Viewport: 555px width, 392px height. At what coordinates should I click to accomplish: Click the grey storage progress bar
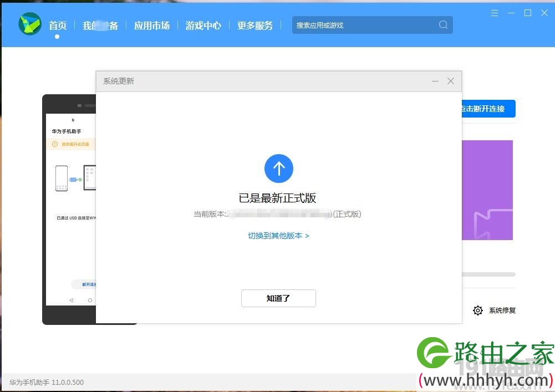click(x=488, y=274)
